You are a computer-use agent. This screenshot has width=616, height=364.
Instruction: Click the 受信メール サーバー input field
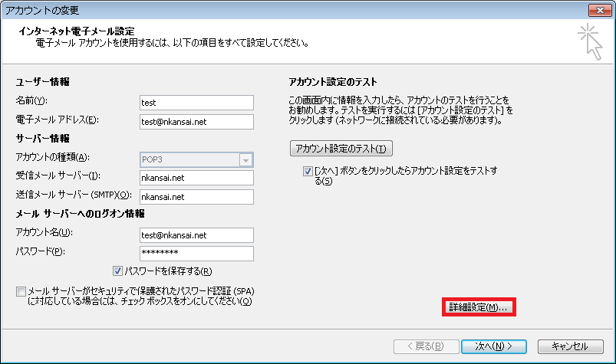(x=196, y=178)
